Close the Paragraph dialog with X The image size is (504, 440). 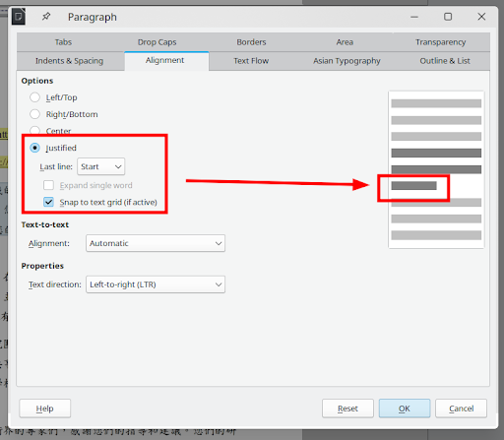(481, 17)
